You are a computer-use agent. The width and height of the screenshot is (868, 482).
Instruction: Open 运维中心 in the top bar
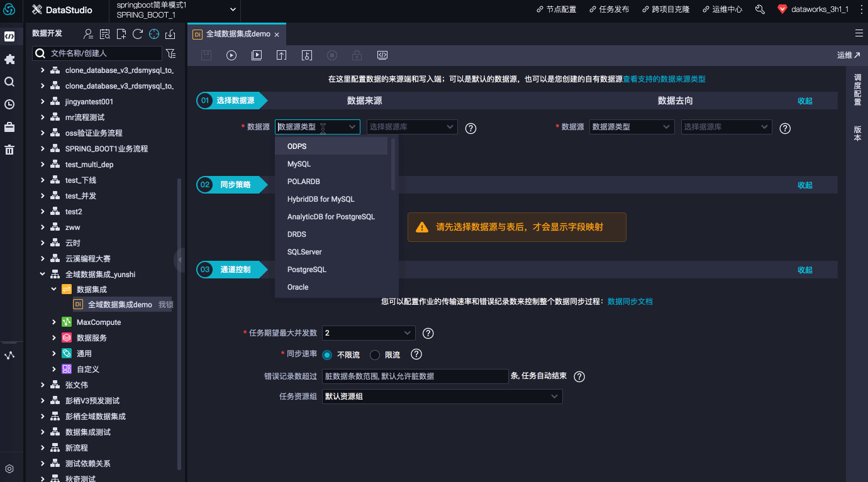(722, 9)
